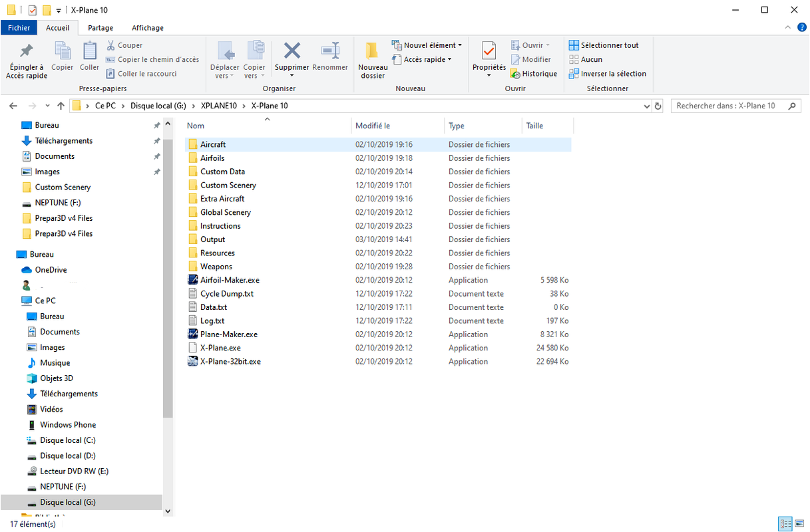The image size is (810, 532).
Task: Click Modifier in Ouvrir group
Action: click(531, 60)
